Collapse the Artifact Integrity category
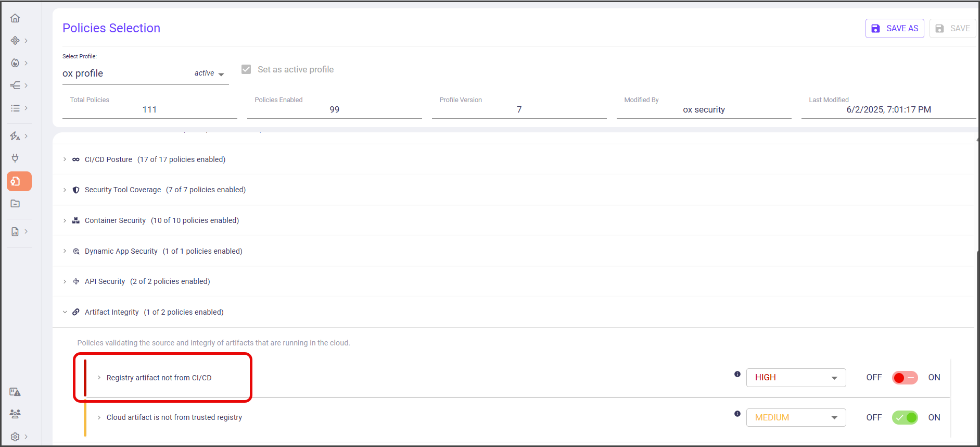The image size is (980, 447). [65, 312]
